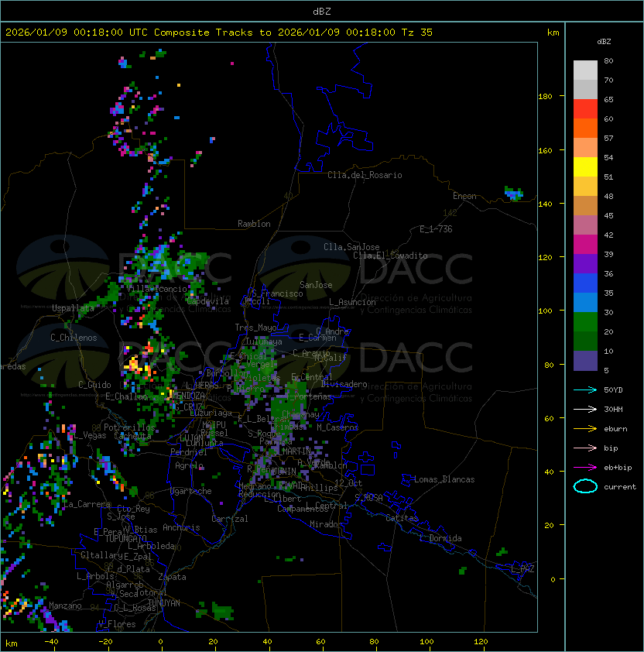Image resolution: width=644 pixels, height=652 pixels.
Task: Click the '180' tick on vertical axis
Action: [545, 97]
